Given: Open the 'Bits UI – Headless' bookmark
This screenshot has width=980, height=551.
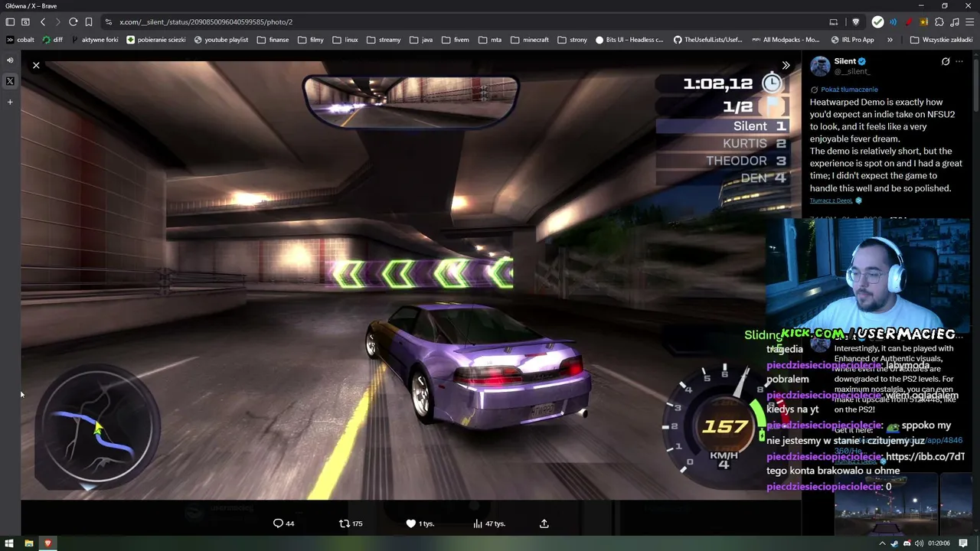Looking at the screenshot, I should click(629, 40).
